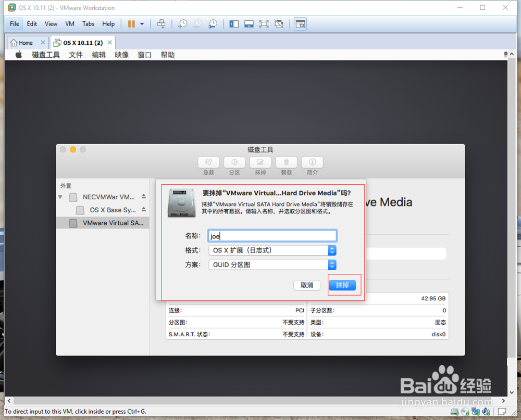Screen dimensions: 521x420
Task: Open the VMware Tabs menu
Action: coord(89,24)
